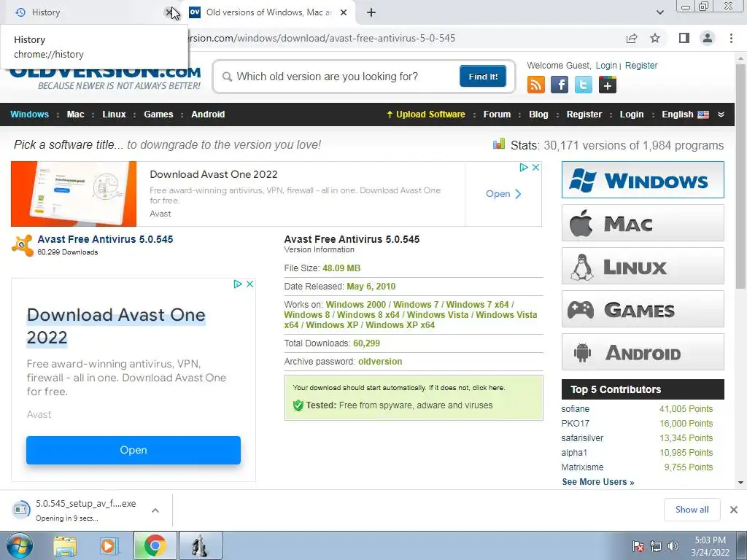
Task: Select Android in the navigation bar
Action: click(x=208, y=114)
